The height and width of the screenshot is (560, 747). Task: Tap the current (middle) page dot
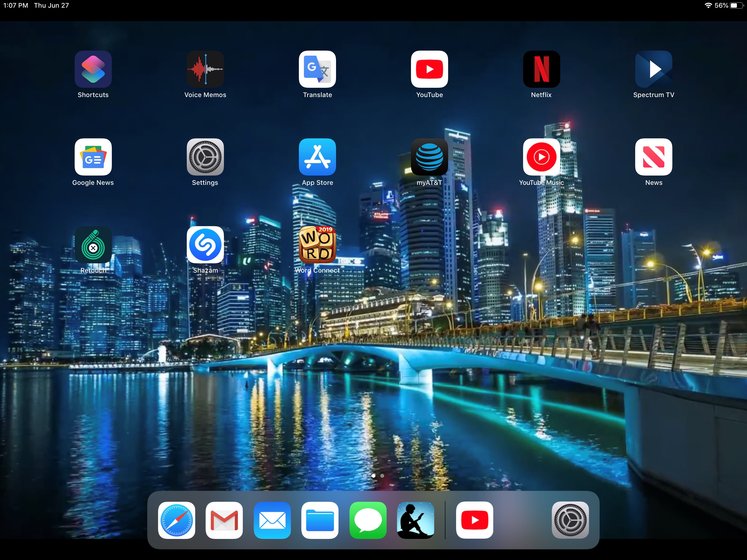373,476
